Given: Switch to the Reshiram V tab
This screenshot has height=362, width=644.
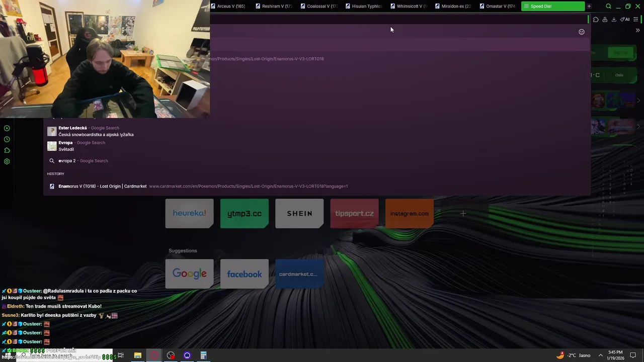Looking at the screenshot, I should pyautogui.click(x=274, y=6).
